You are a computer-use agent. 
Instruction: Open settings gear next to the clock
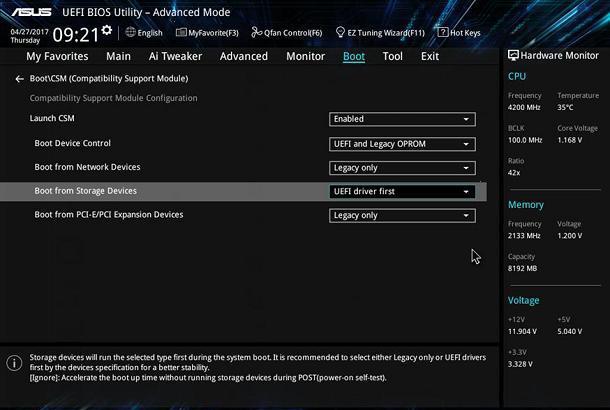pyautogui.click(x=106, y=30)
